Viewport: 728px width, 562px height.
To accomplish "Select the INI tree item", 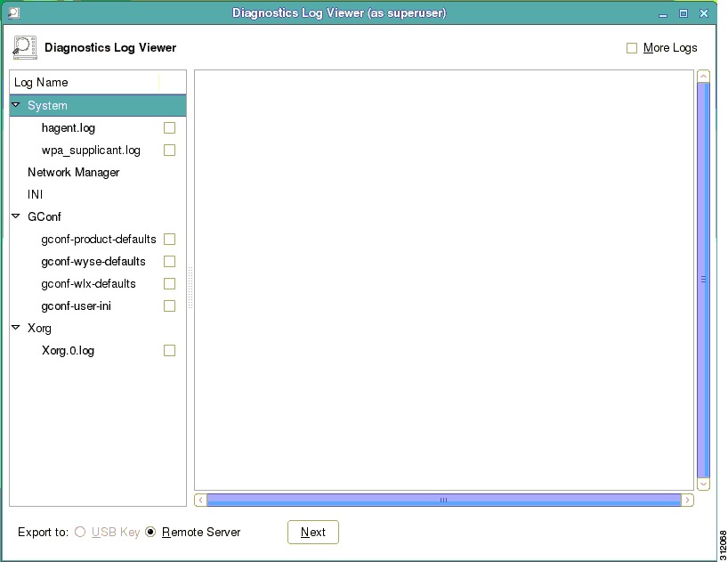I will 36,195.
